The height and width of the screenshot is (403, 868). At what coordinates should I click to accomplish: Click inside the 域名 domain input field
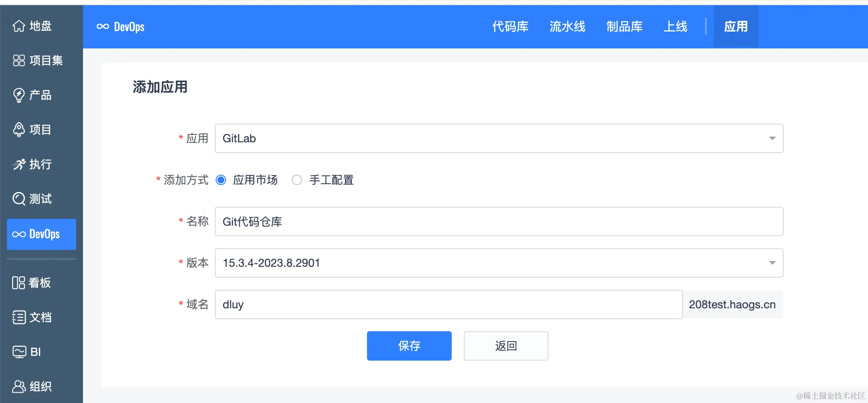point(432,304)
